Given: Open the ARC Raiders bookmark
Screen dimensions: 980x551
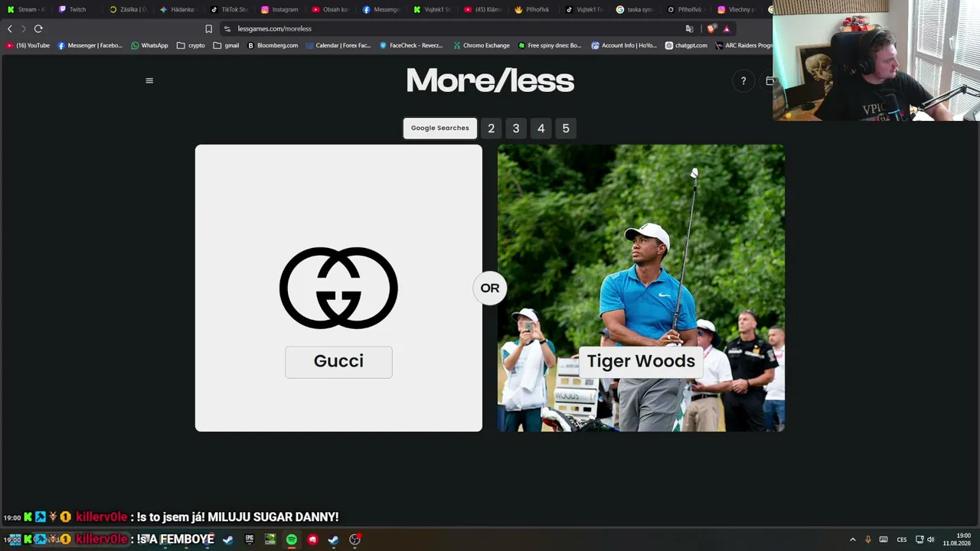Looking at the screenshot, I should pyautogui.click(x=743, y=45).
